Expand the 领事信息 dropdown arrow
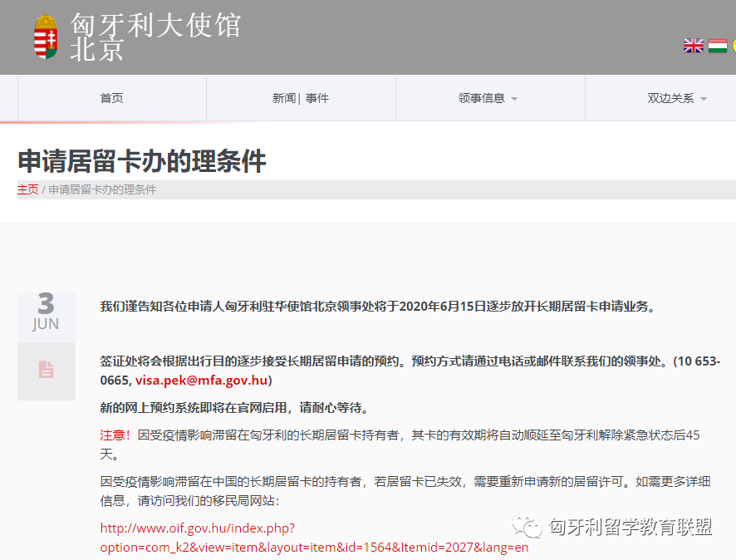Viewport: 736px width, 560px height. click(x=514, y=99)
